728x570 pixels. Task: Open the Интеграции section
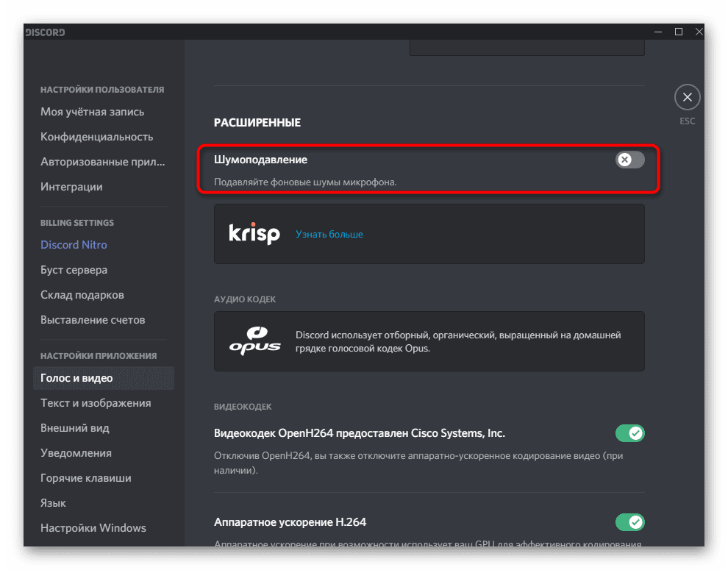(71, 187)
